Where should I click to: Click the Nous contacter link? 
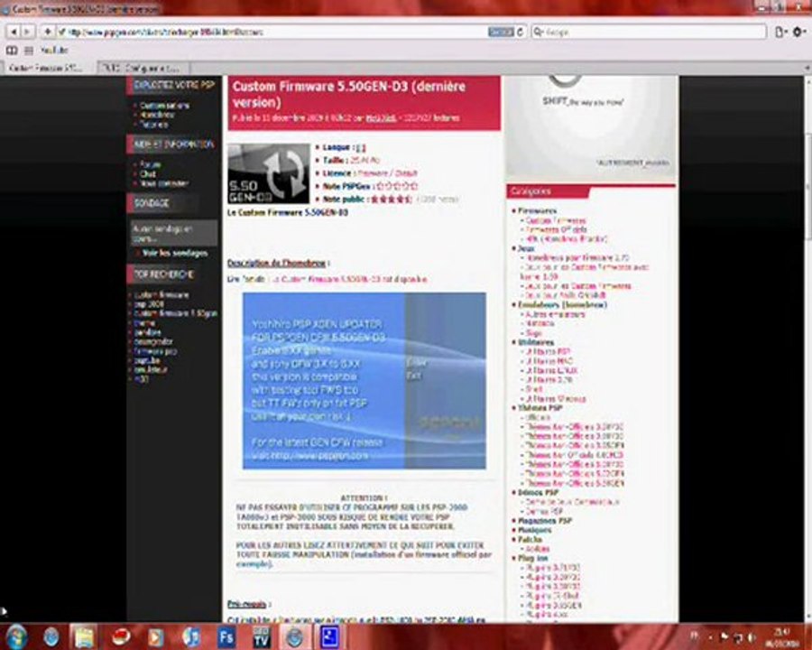click(x=164, y=183)
